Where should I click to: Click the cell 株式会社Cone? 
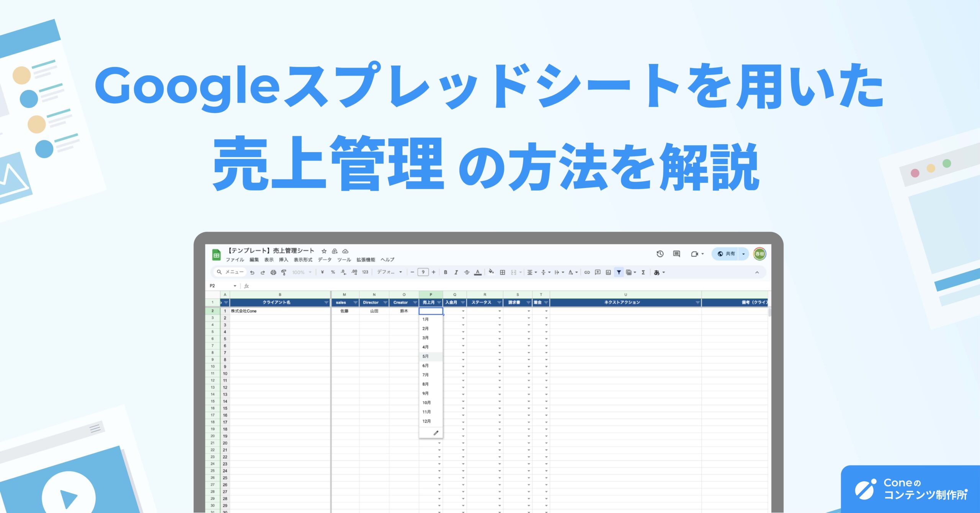[280, 311]
